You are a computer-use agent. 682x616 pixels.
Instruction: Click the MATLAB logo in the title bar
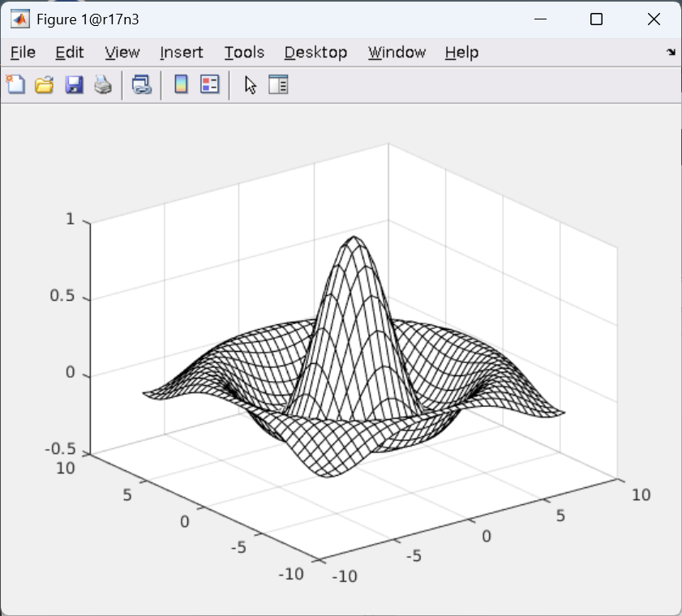(x=19, y=19)
